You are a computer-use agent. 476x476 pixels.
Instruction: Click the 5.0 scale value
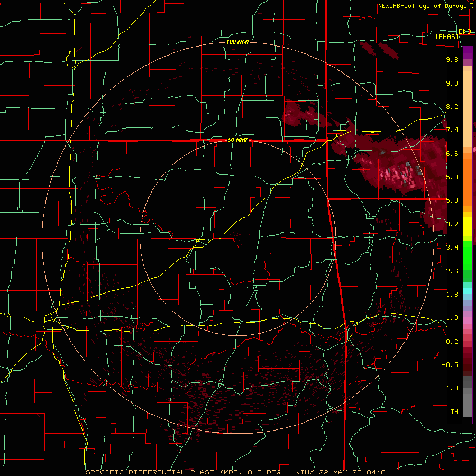coord(452,200)
